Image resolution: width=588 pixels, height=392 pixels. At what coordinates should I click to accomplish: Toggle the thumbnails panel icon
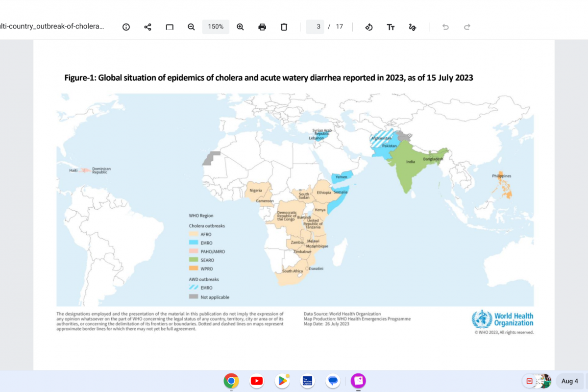pyautogui.click(x=170, y=27)
